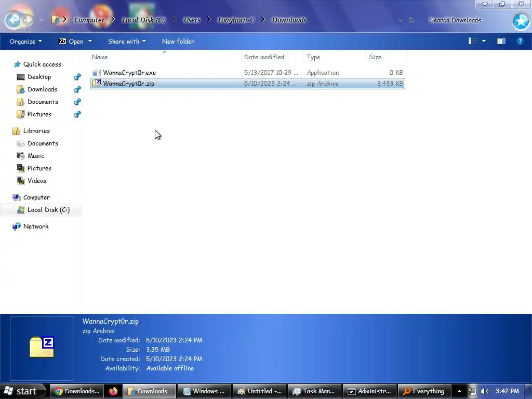Image resolution: width=532 pixels, height=399 pixels.
Task: Open Firefox from the taskbar
Action: (113, 391)
